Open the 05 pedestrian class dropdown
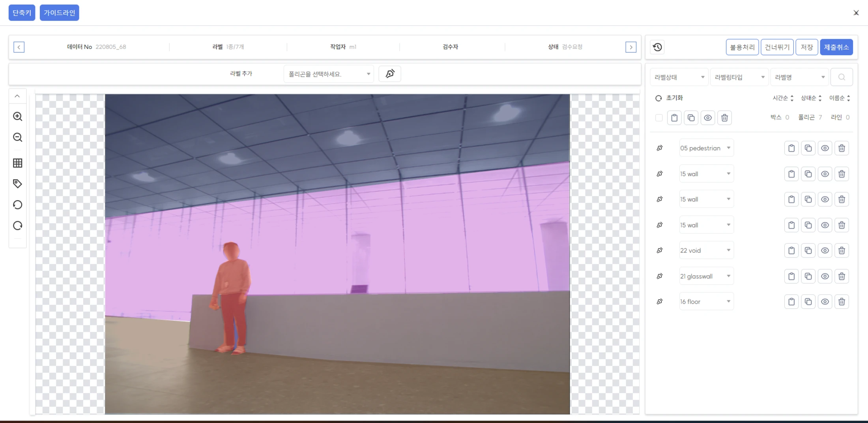This screenshot has height=423, width=868. point(706,148)
